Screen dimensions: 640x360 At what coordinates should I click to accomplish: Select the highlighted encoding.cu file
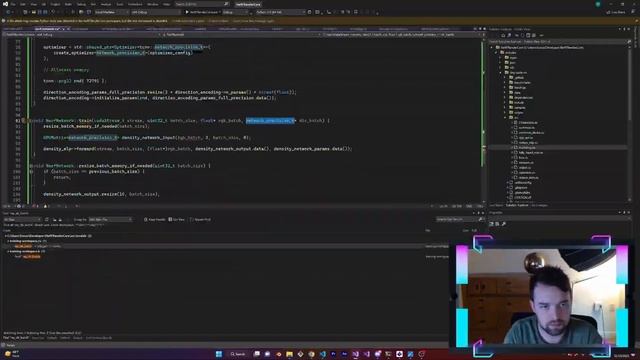click(x=527, y=147)
